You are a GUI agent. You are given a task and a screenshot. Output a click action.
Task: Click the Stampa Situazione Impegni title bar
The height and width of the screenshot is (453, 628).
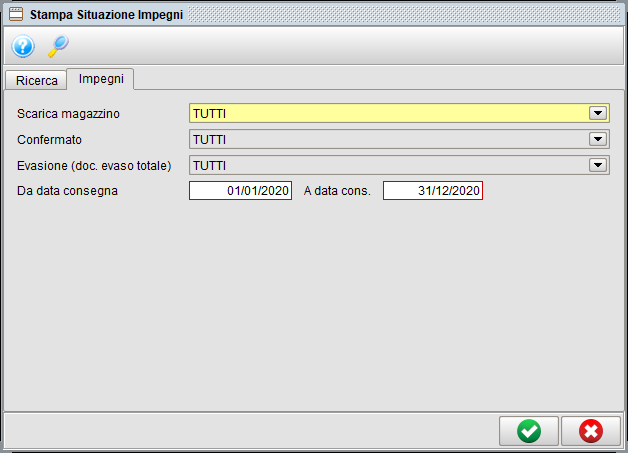click(x=300, y=15)
